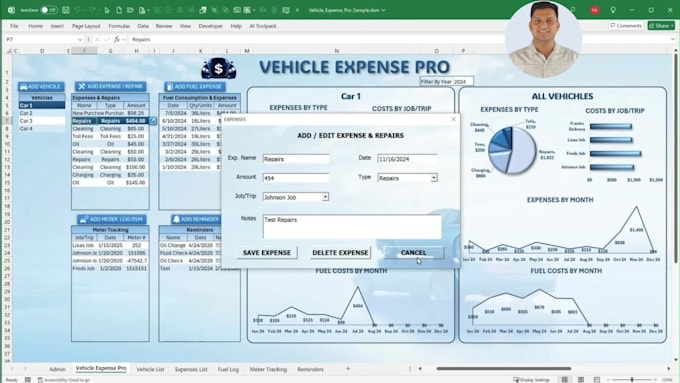Click the Select All corner triangle
Viewport: 680px width, 383px height.
9,51
